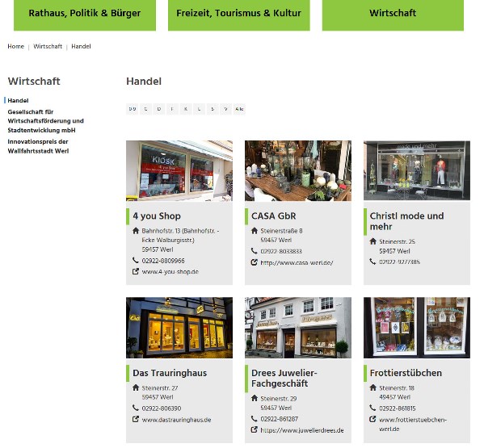Open the Das Trauringhaus heading link
The height and width of the screenshot is (448, 484).
click(170, 373)
